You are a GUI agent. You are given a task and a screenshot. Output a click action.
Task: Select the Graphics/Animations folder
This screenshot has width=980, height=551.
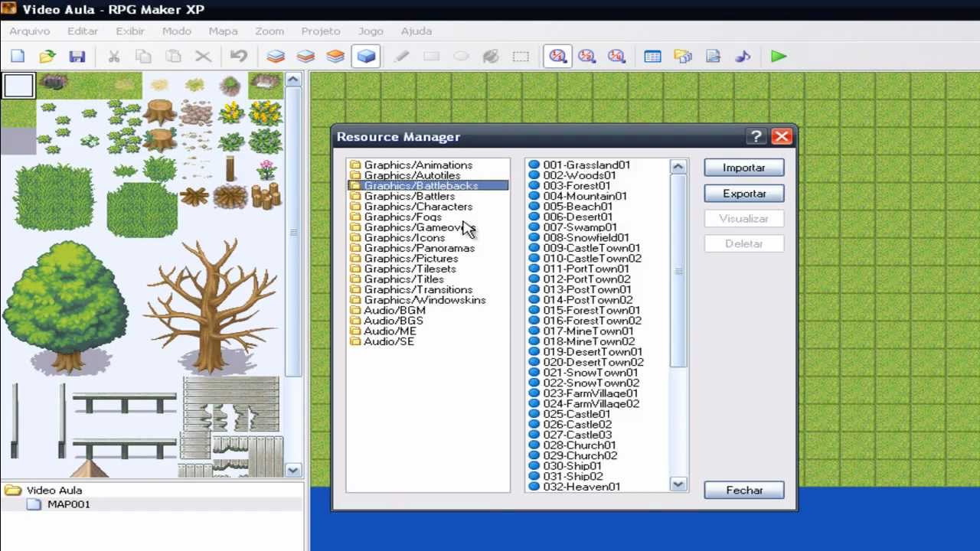(x=418, y=165)
